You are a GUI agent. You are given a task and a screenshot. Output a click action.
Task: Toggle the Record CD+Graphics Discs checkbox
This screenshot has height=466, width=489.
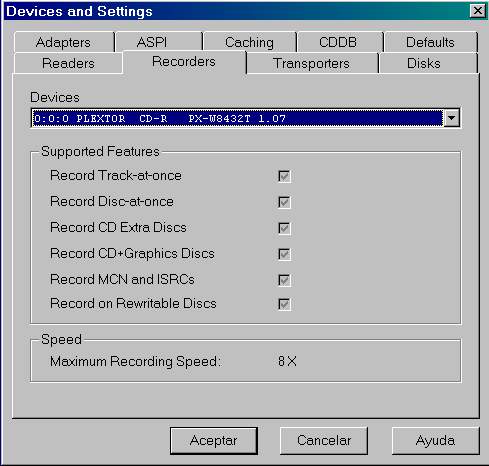pos(284,254)
